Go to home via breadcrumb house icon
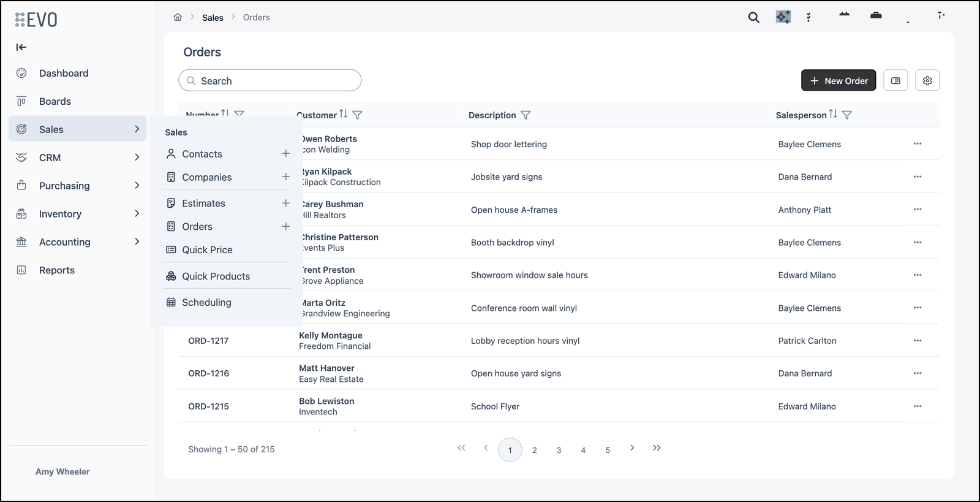The image size is (980, 502). point(178,17)
